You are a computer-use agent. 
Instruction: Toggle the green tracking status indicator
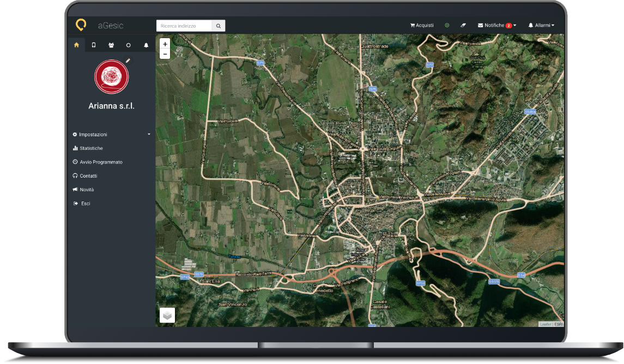point(447,26)
